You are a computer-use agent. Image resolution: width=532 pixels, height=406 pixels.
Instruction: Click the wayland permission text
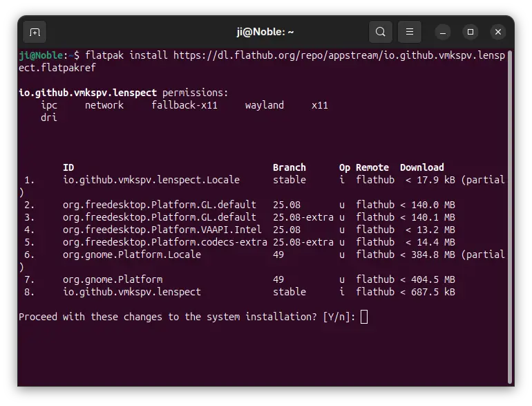(x=264, y=105)
